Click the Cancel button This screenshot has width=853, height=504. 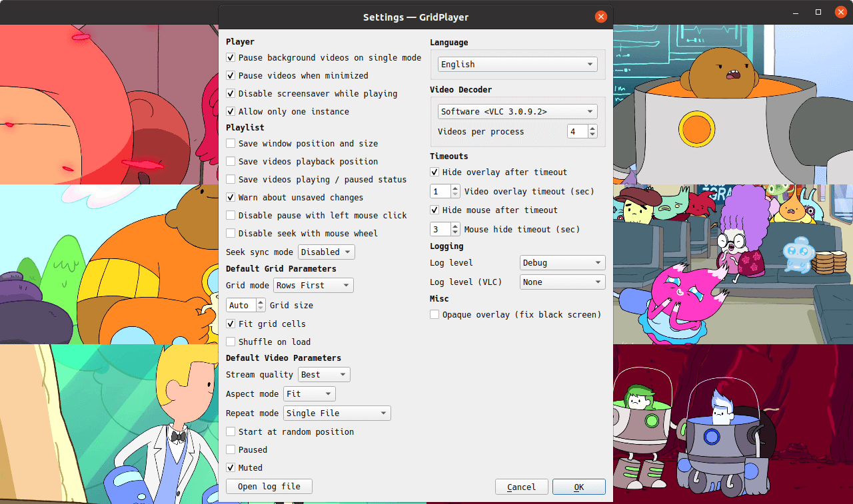click(x=522, y=487)
